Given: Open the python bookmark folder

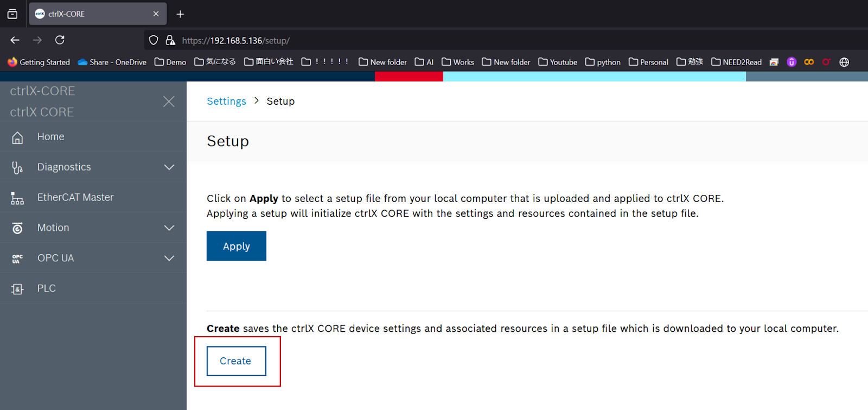Looking at the screenshot, I should point(603,62).
